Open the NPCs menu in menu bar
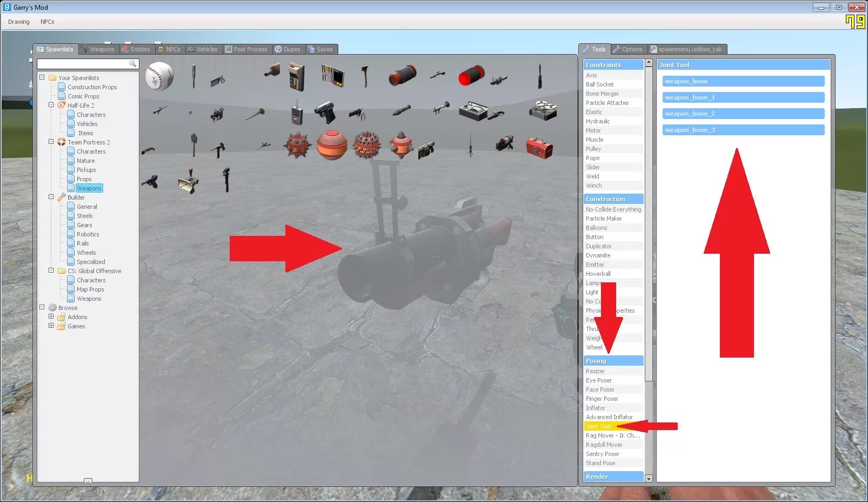The image size is (868, 502). point(48,22)
